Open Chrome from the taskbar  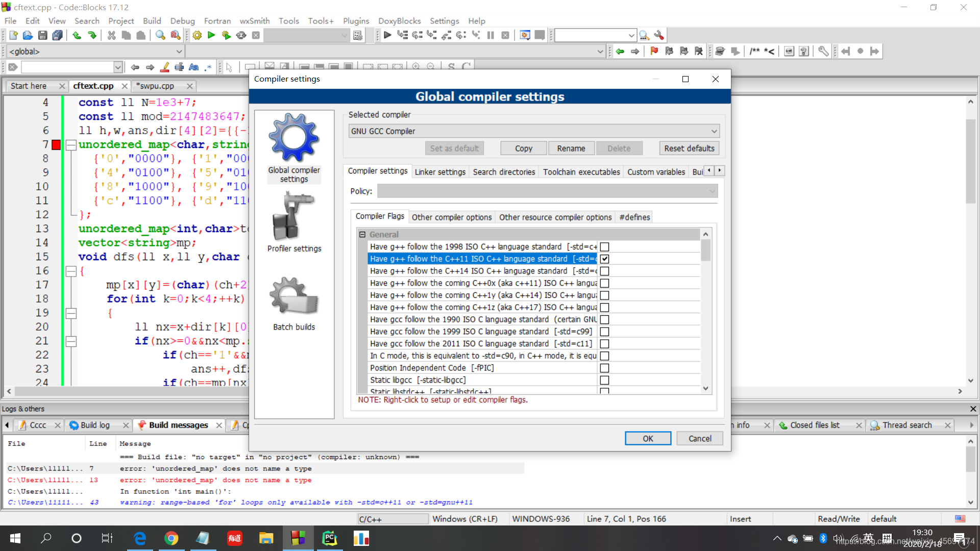171,538
